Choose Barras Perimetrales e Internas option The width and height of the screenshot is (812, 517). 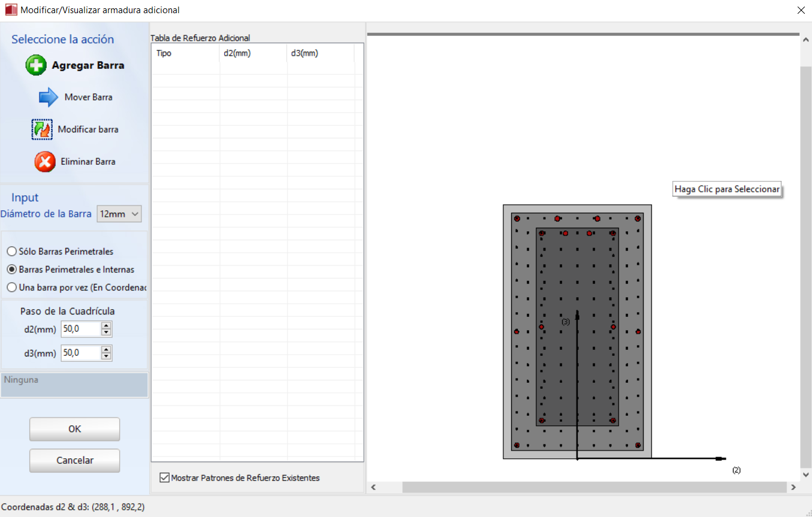click(x=11, y=270)
